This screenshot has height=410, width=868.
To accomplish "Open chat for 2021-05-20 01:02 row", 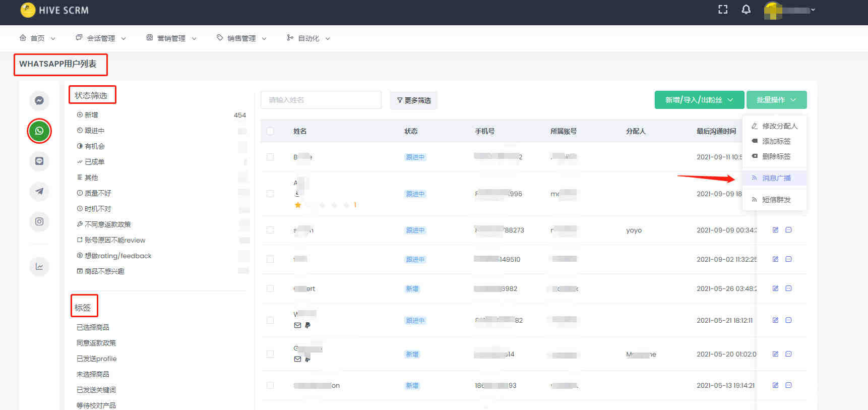I will (789, 354).
